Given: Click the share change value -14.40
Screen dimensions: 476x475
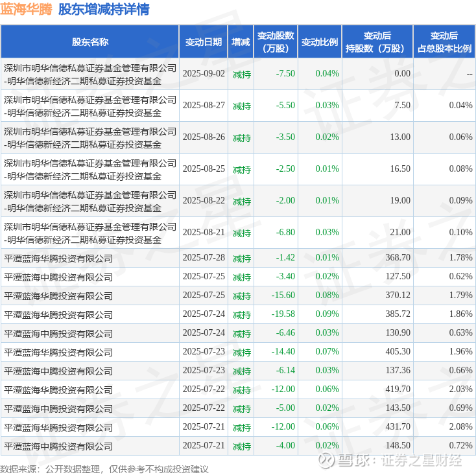Looking at the screenshot, I should 283,351.
